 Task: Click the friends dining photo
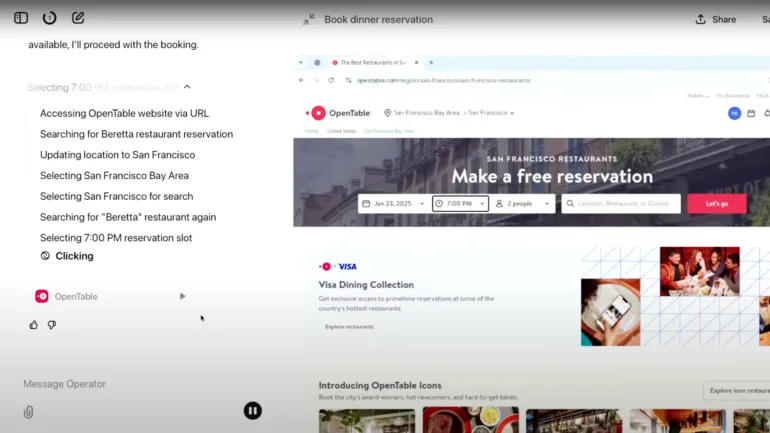pos(699,271)
